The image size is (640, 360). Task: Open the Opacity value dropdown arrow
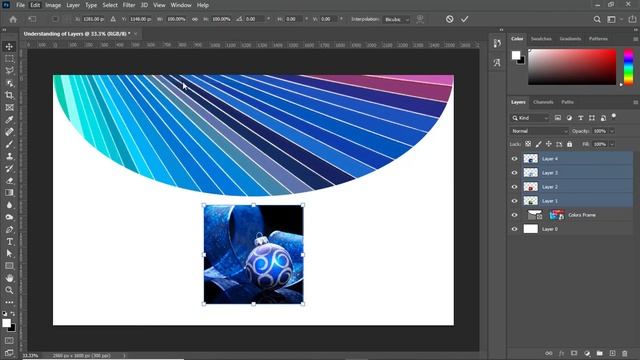coord(611,131)
